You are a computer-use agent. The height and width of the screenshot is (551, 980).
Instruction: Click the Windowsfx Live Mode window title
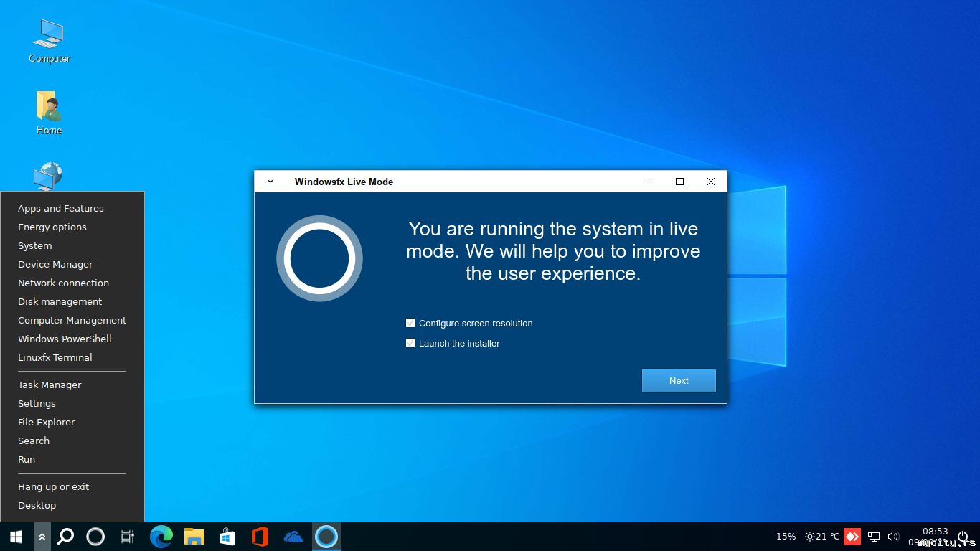[344, 182]
